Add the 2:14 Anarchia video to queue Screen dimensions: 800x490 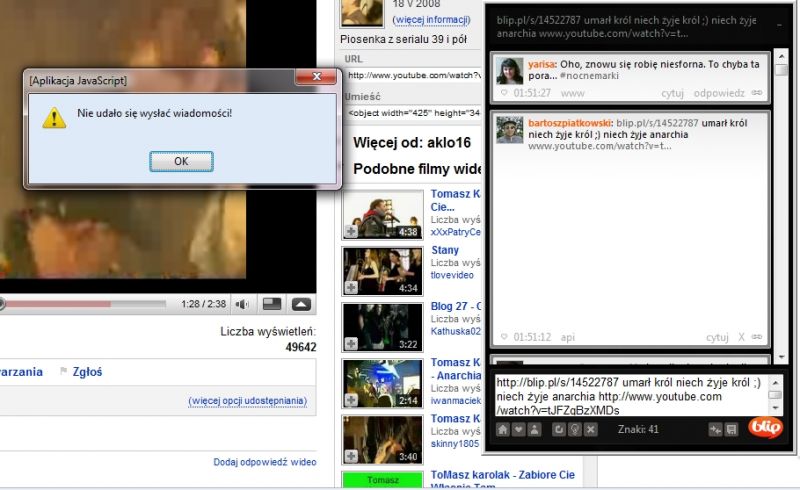351,400
